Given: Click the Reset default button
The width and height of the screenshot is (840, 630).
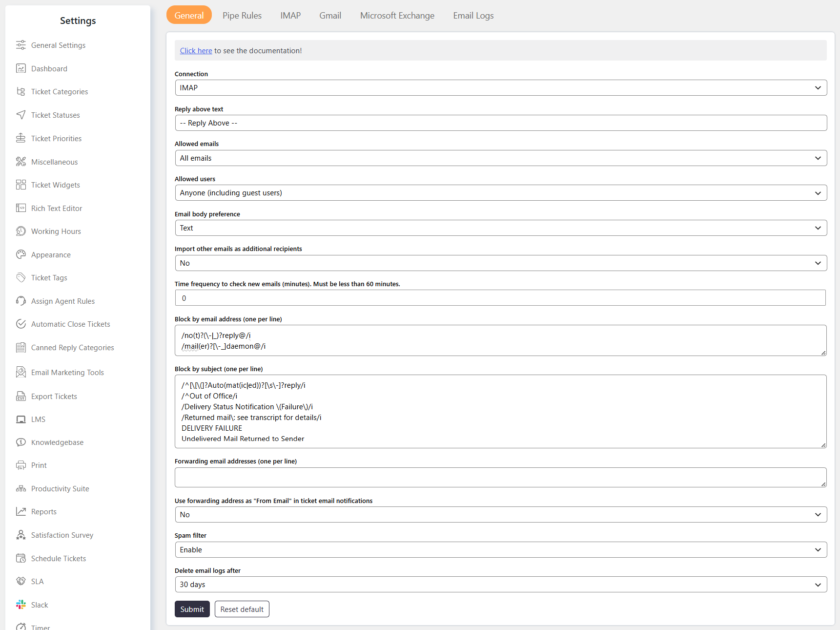Looking at the screenshot, I should click(242, 609).
